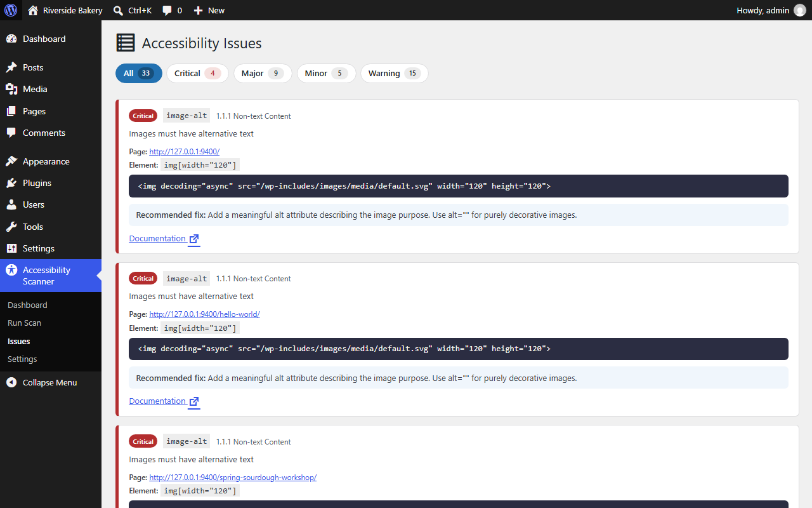Open Tools menu item
The image size is (812, 508).
pos(51,227)
